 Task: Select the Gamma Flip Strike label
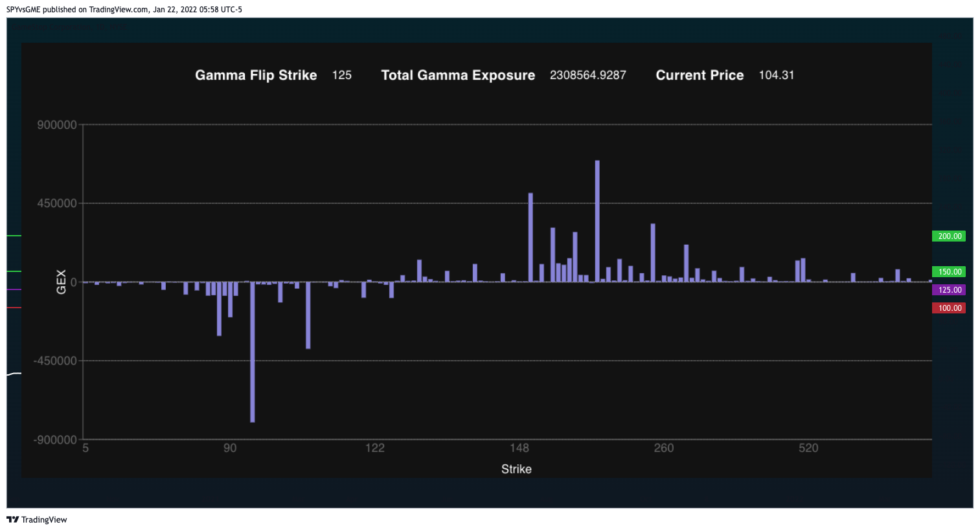point(256,75)
